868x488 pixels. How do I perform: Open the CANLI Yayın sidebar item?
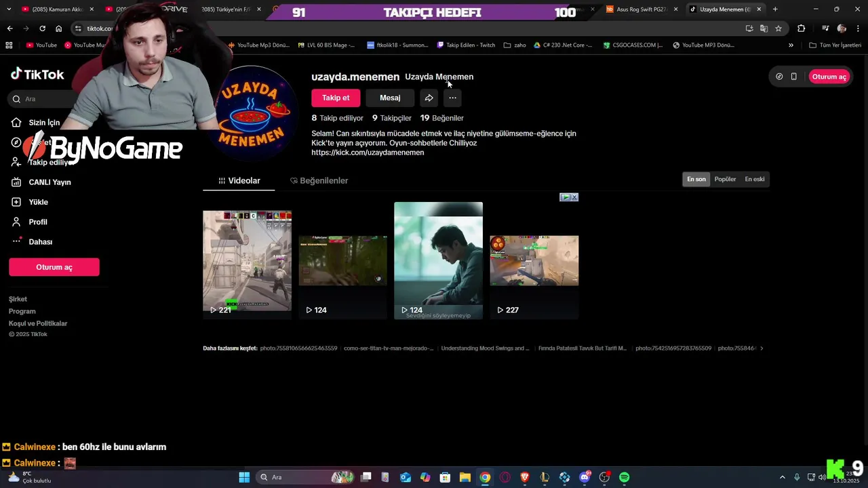pos(41,182)
